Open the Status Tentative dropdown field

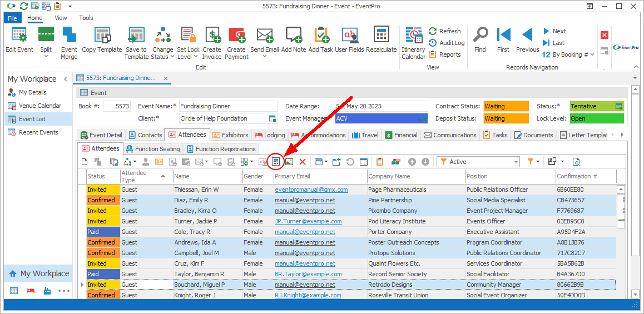coord(597,106)
